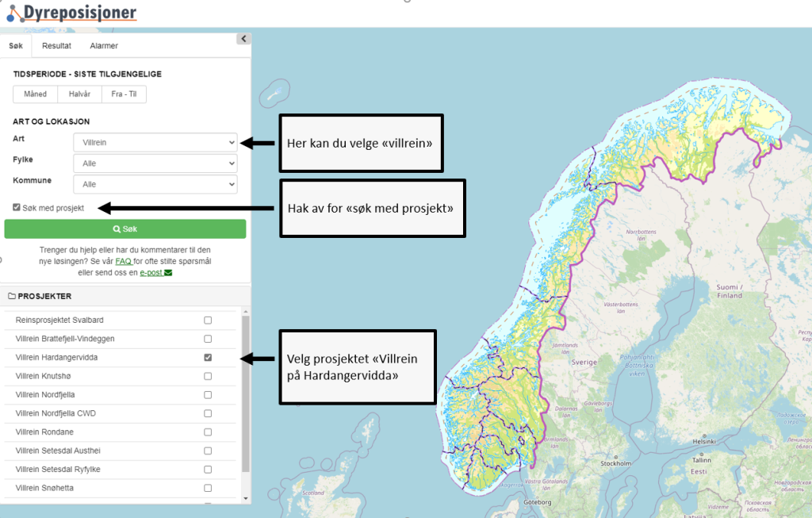Viewport: 812px width, 518px height.
Task: Open the Kommune dropdown
Action: click(x=155, y=184)
